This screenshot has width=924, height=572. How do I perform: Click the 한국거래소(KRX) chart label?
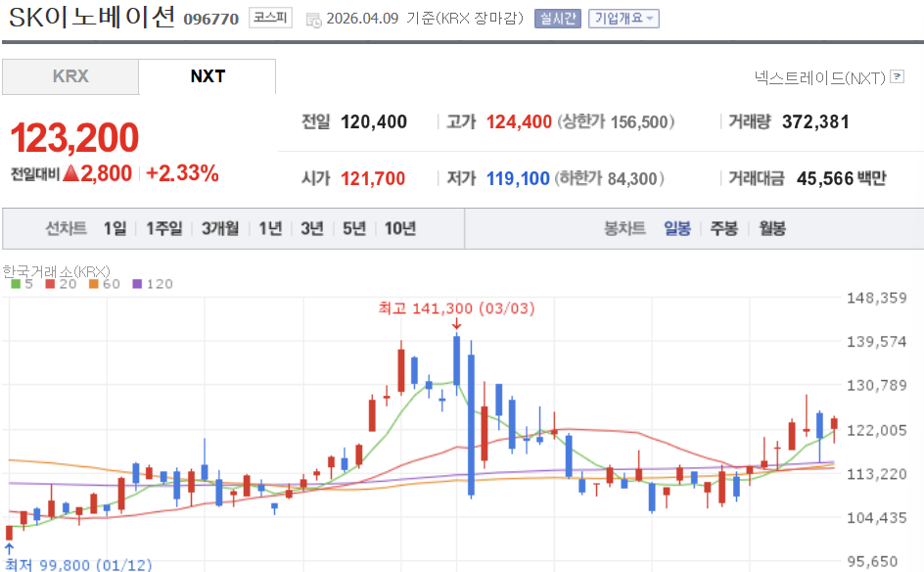click(56, 272)
